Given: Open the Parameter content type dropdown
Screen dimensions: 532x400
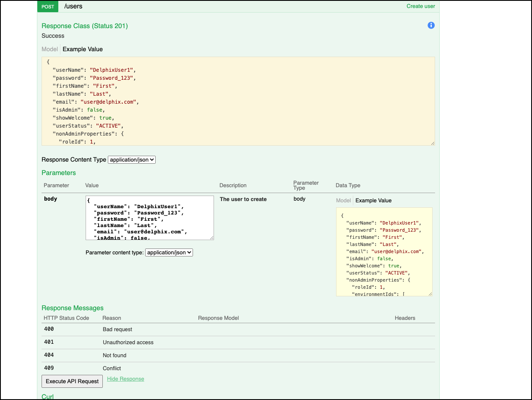Looking at the screenshot, I should 169,252.
